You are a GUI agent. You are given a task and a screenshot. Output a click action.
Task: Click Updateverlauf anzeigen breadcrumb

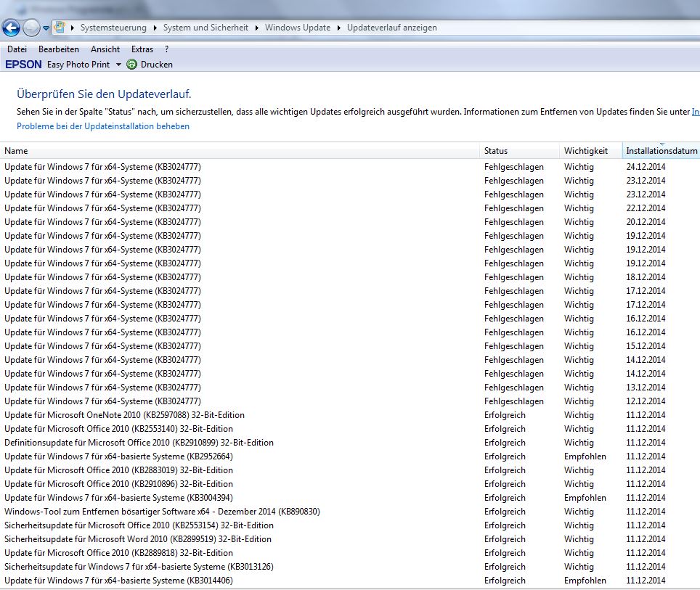coord(392,28)
